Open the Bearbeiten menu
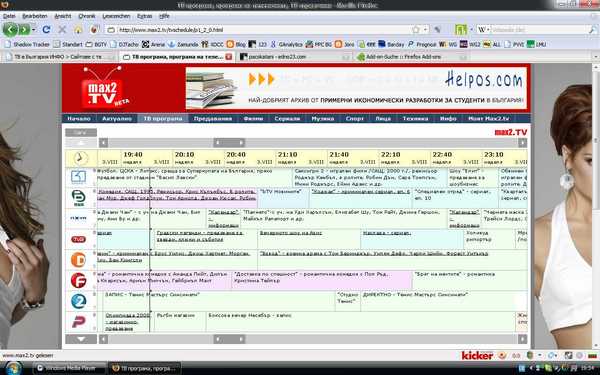 (x=34, y=16)
